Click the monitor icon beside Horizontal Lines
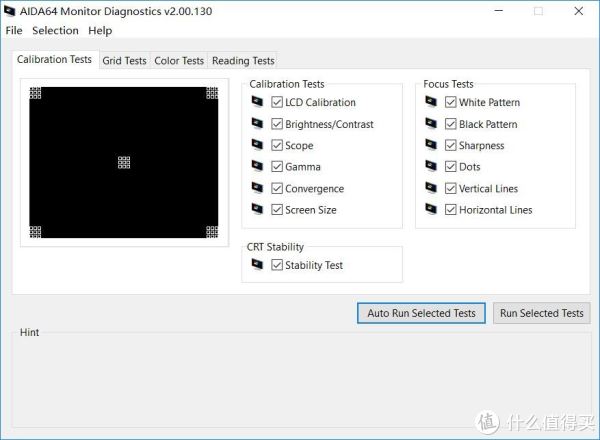The image size is (600, 440). point(431,209)
